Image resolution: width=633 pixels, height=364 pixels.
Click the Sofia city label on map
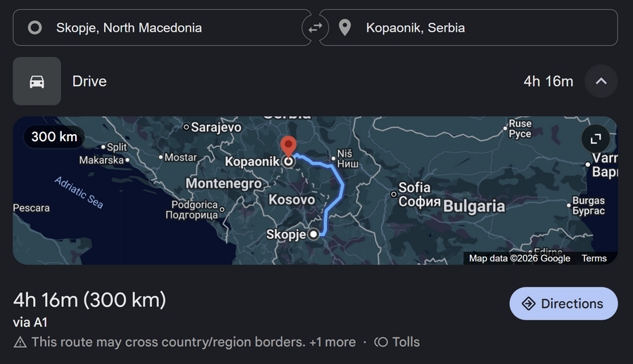click(x=414, y=188)
